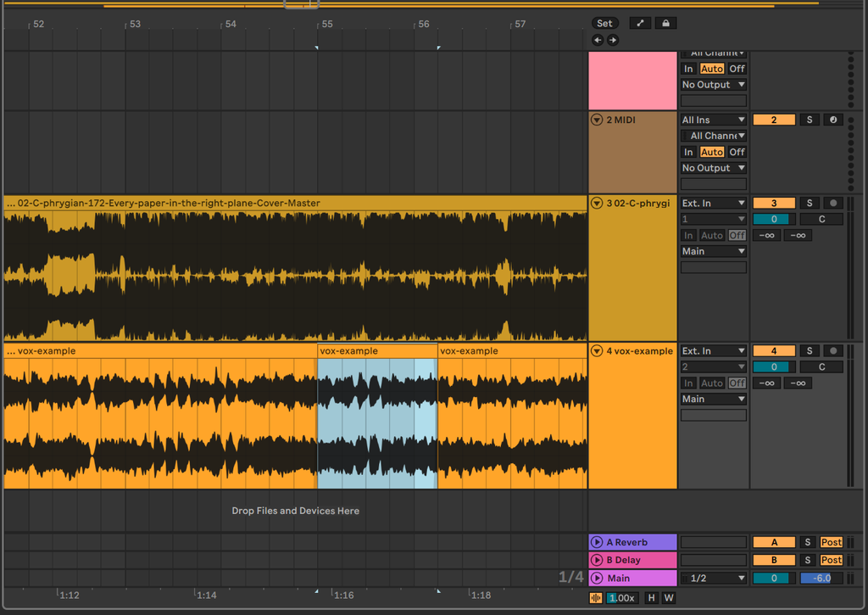This screenshot has width=868, height=615.
Task: Open the 1/2 master output dropdown
Action: tap(714, 578)
